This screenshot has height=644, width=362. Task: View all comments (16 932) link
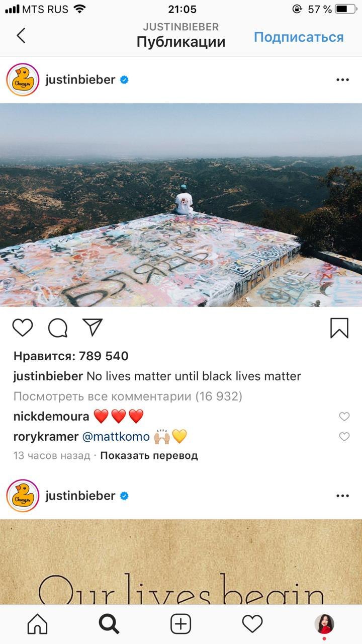tap(128, 396)
